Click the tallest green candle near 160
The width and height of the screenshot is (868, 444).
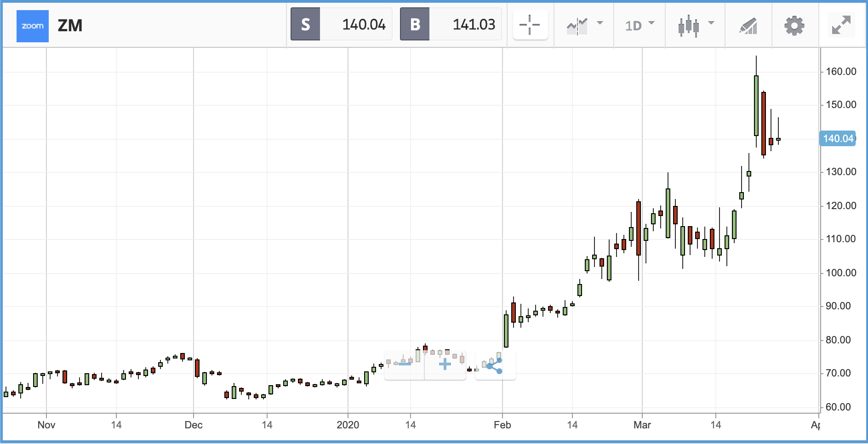[756, 106]
